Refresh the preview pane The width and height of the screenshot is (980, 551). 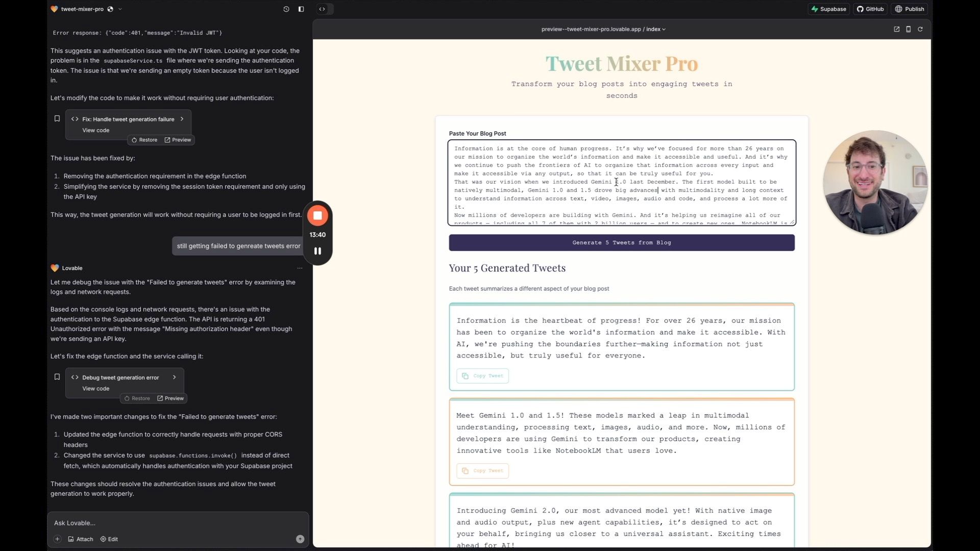click(920, 29)
